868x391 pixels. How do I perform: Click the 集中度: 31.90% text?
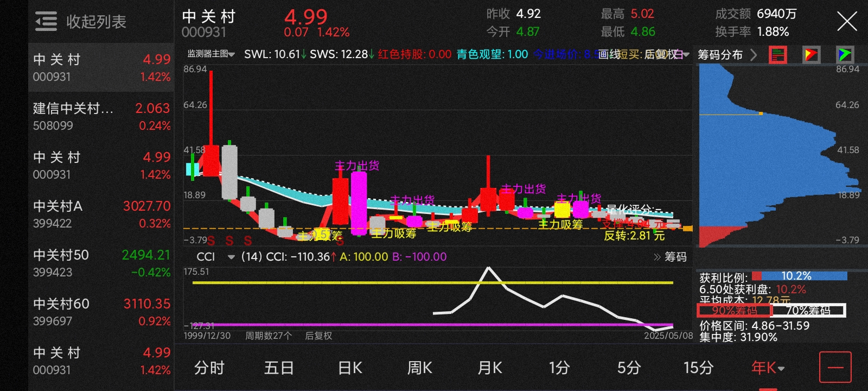click(x=738, y=337)
